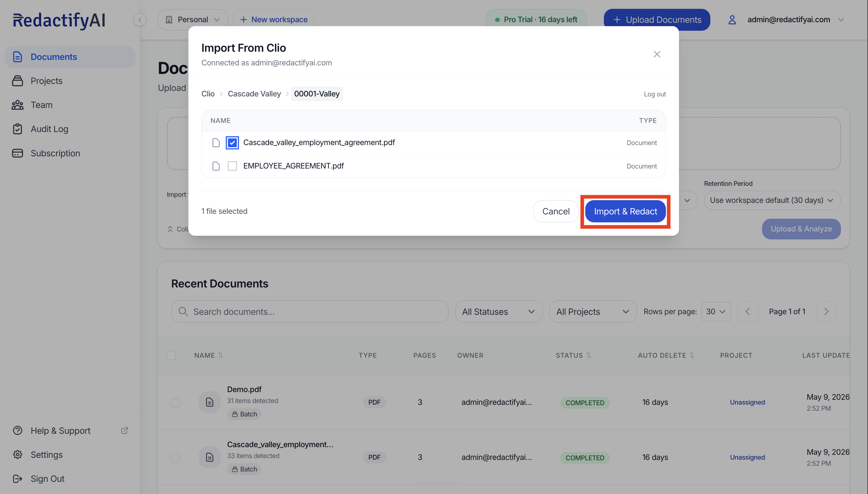Click the Projects briefcase icon
The height and width of the screenshot is (494, 868).
(17, 81)
